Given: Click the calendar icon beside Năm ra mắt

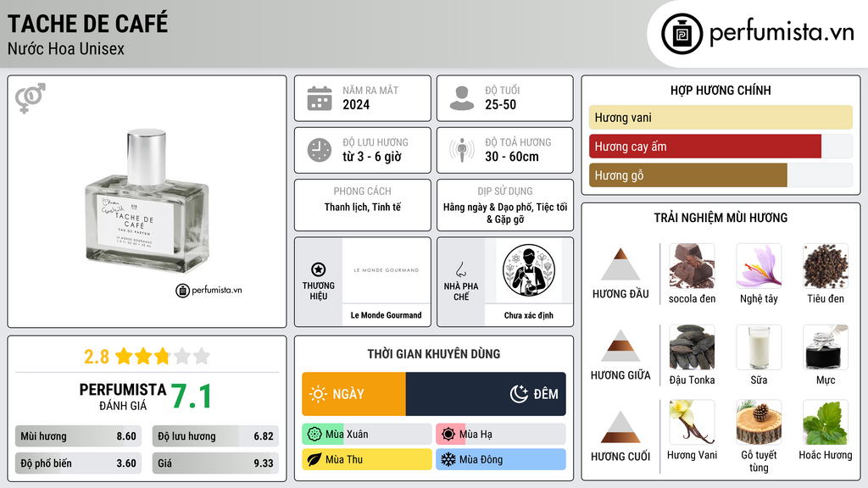Looking at the screenshot, I should (x=320, y=98).
